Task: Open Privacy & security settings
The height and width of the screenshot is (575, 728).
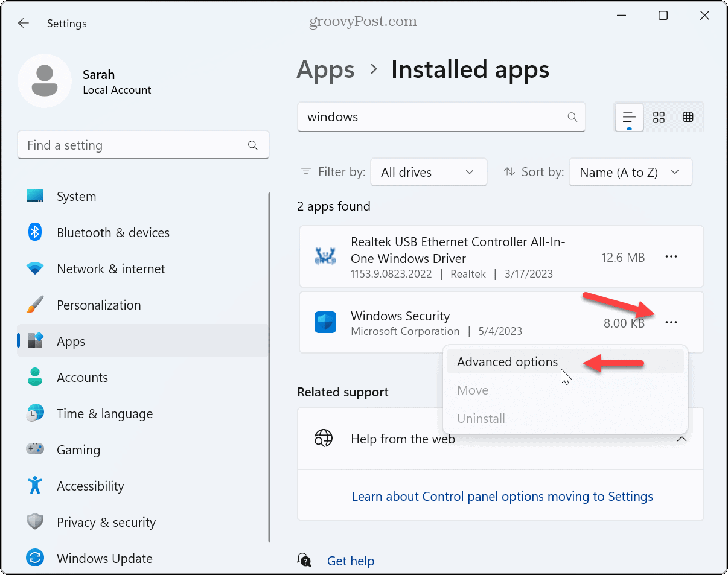Action: pyautogui.click(x=142, y=522)
